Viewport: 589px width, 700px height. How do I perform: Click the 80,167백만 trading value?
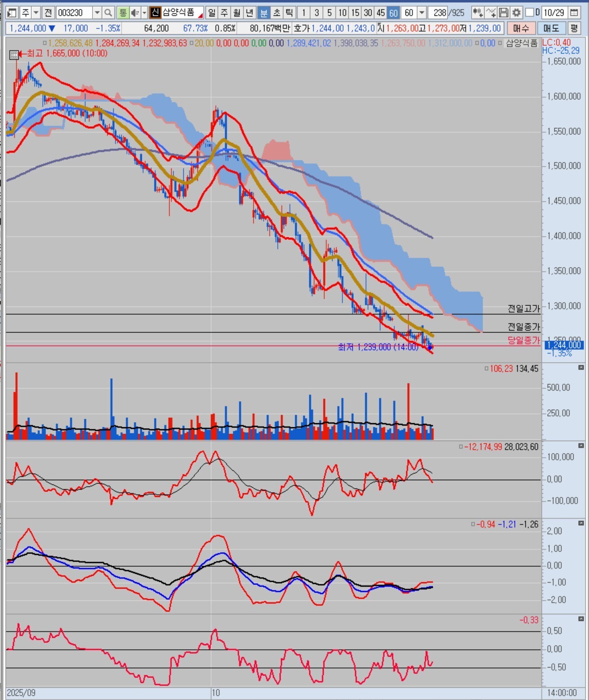pyautogui.click(x=270, y=28)
